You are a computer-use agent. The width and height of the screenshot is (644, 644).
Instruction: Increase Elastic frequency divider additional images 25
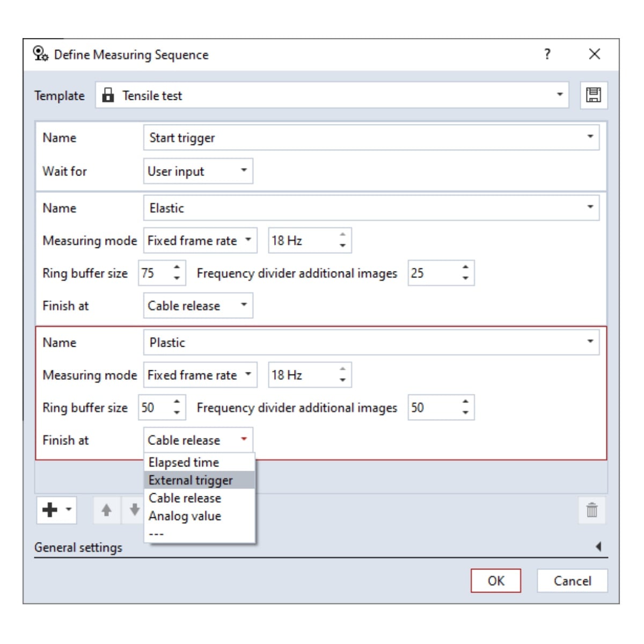465,267
